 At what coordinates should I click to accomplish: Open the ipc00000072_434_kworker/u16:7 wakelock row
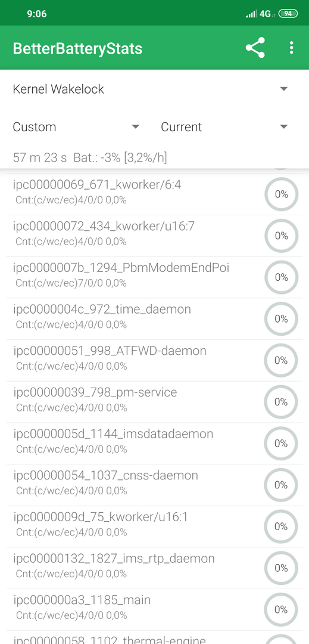tap(155, 236)
